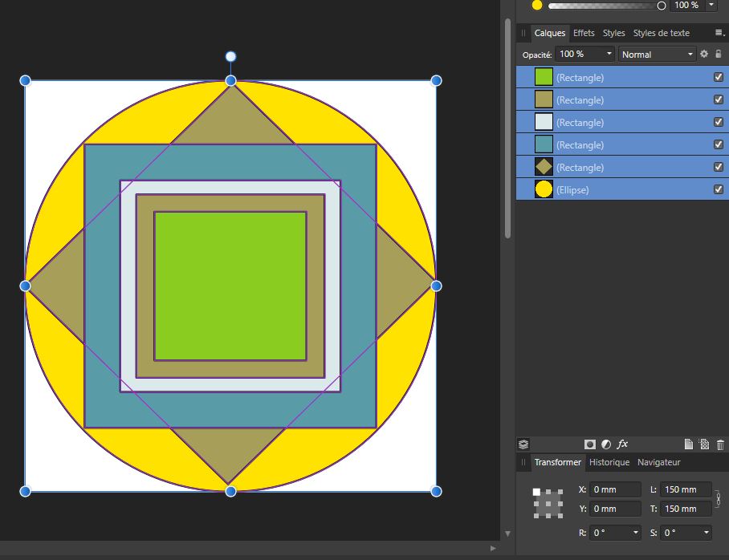Image resolution: width=729 pixels, height=560 pixels.
Task: Toggle visibility of green Rectangle layer
Action: [x=719, y=77]
